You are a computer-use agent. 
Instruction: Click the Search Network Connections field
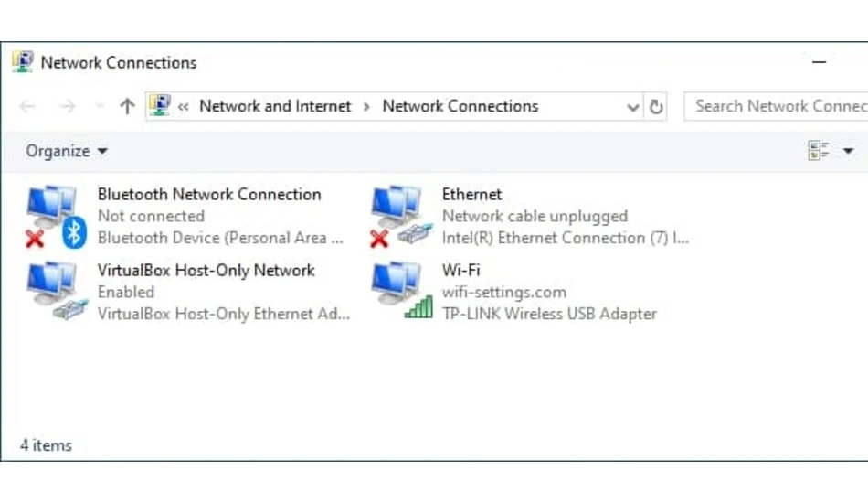(x=776, y=106)
